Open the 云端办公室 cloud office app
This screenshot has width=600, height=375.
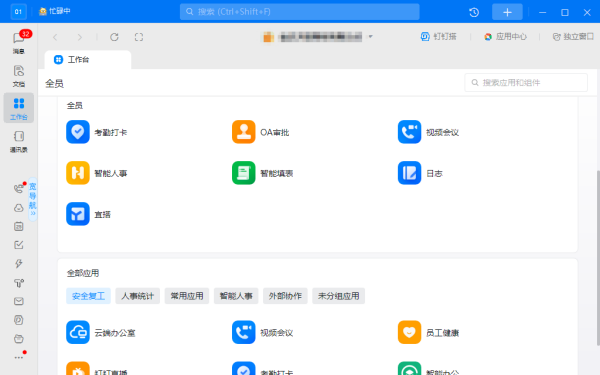(78, 332)
